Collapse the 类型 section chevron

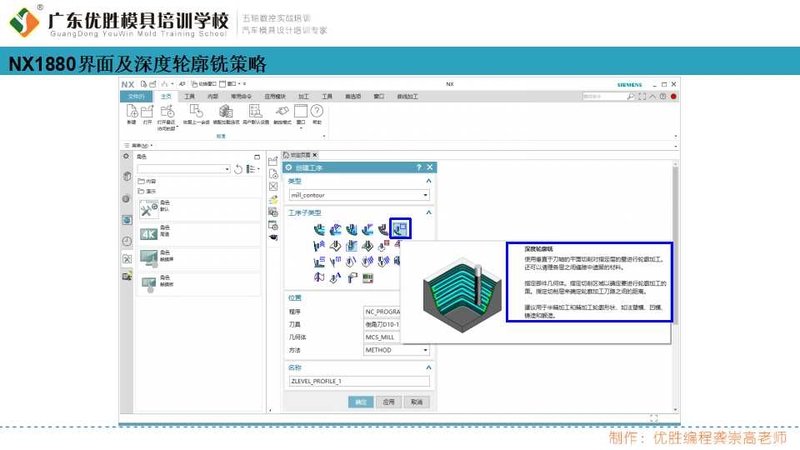click(x=429, y=181)
